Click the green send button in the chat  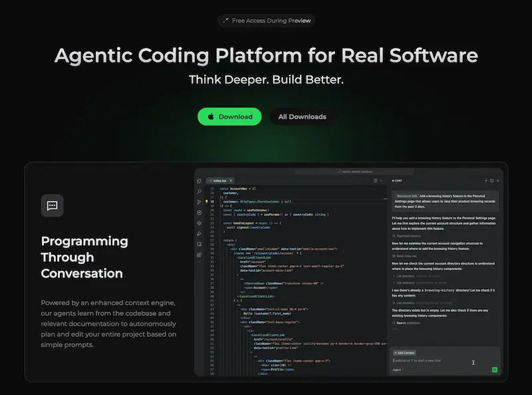495,370
